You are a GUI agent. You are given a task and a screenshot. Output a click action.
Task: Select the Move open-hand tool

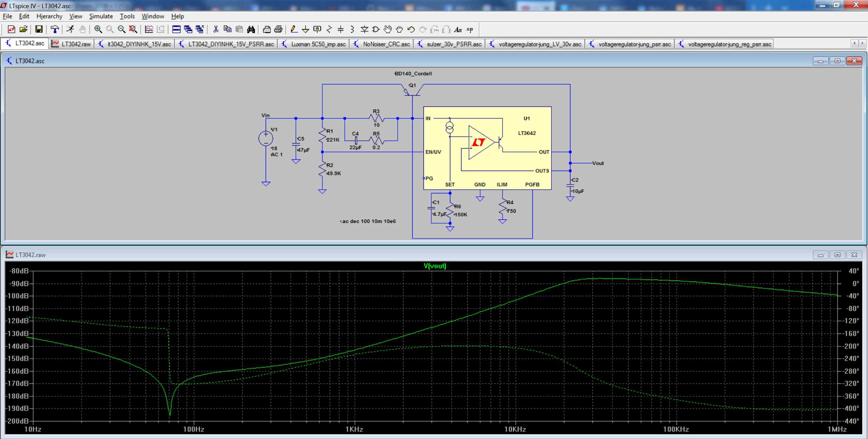point(388,30)
